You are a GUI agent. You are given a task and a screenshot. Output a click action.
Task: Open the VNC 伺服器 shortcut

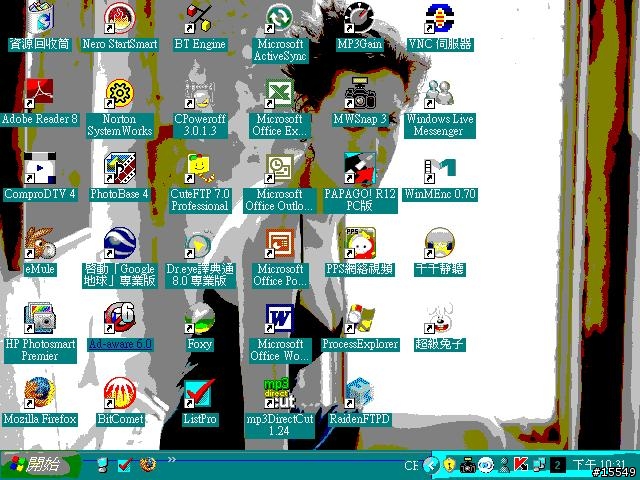tap(439, 18)
